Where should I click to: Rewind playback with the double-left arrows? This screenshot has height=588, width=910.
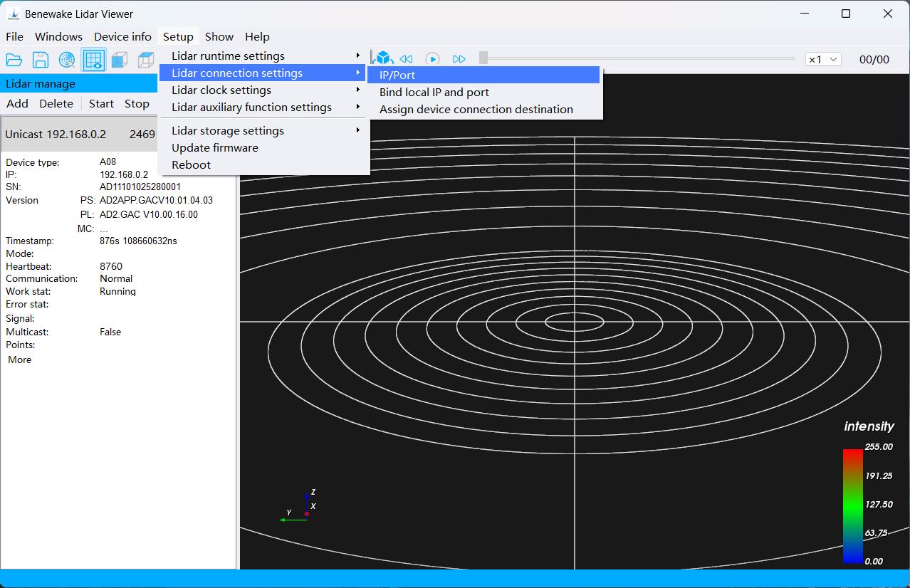click(x=406, y=59)
